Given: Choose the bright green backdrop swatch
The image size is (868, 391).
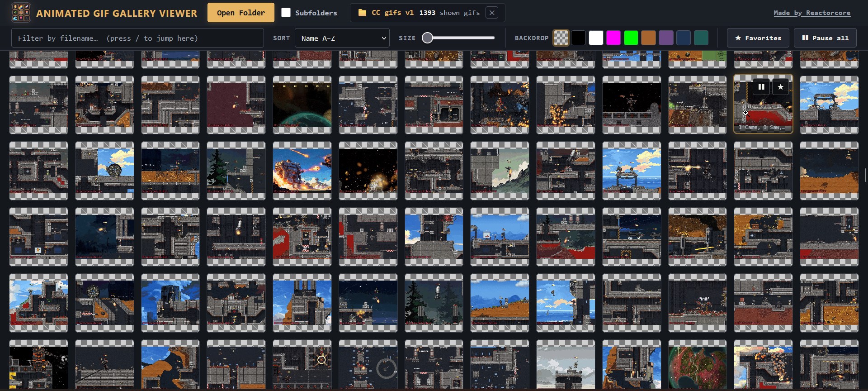Looking at the screenshot, I should [631, 38].
